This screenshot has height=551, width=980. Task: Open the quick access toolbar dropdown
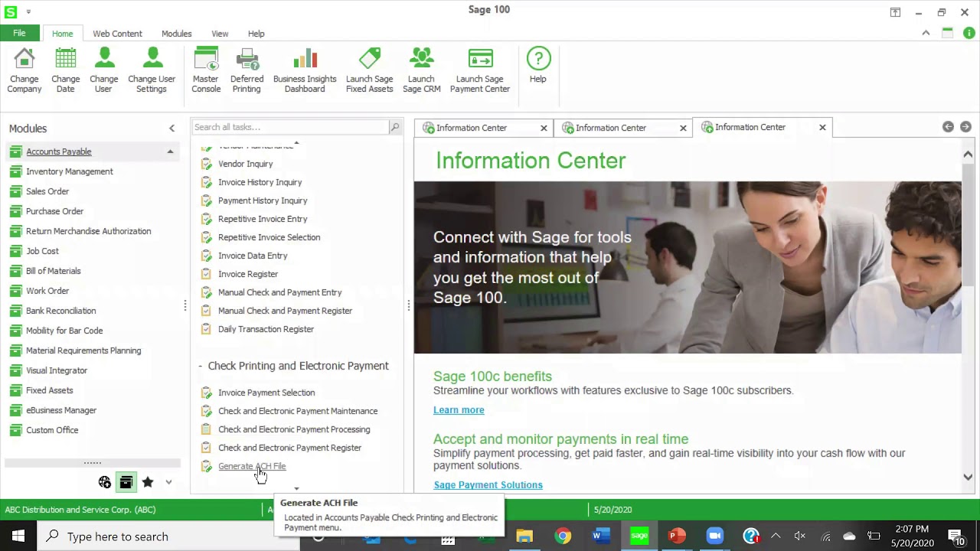(x=28, y=11)
